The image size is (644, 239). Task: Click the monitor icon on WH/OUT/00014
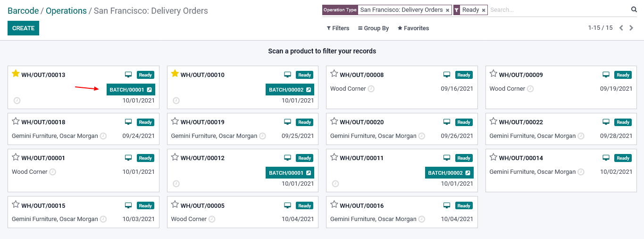pyautogui.click(x=606, y=158)
